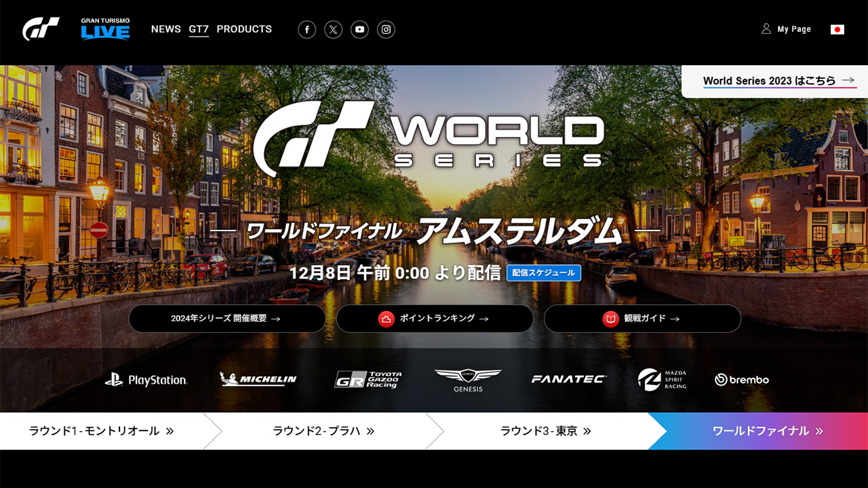Screen dimensions: 868x488
Task: Click the Japan flag language icon
Action: pyautogui.click(x=837, y=29)
